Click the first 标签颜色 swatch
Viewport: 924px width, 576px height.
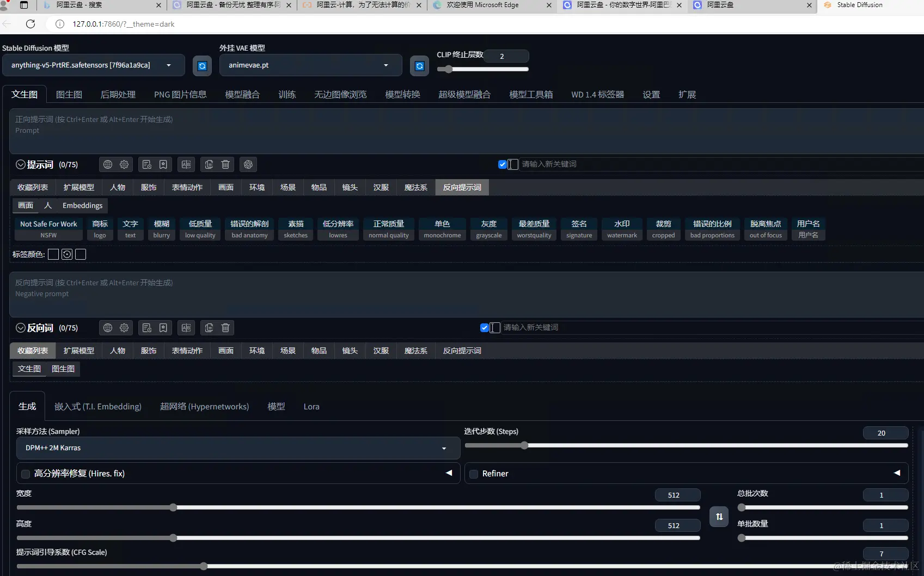[x=53, y=254]
